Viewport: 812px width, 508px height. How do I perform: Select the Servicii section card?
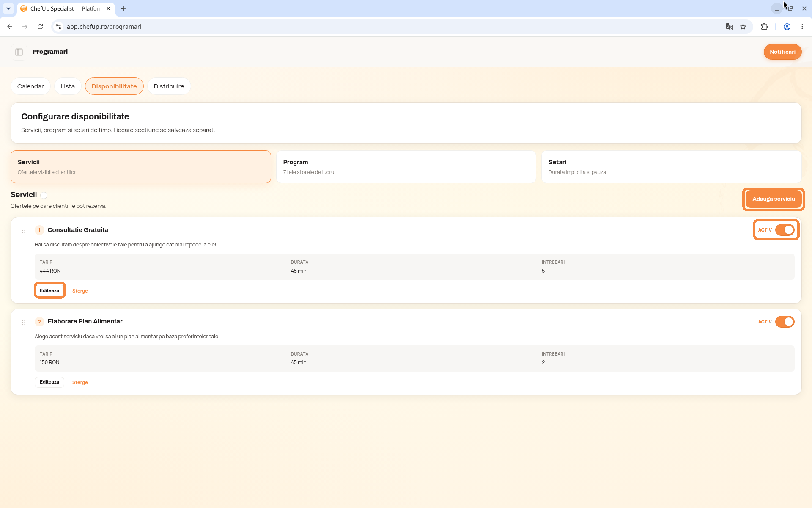[141, 167]
